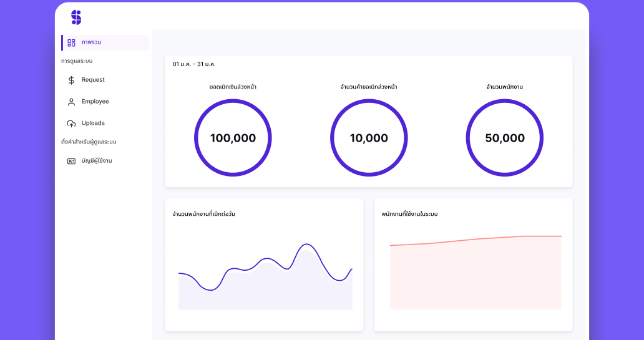This screenshot has height=340, width=644.
Task: Go to the Request page label
Action: (x=93, y=80)
